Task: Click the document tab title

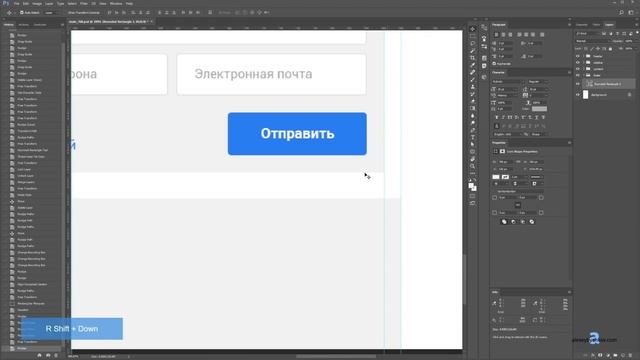Action: coord(108,22)
